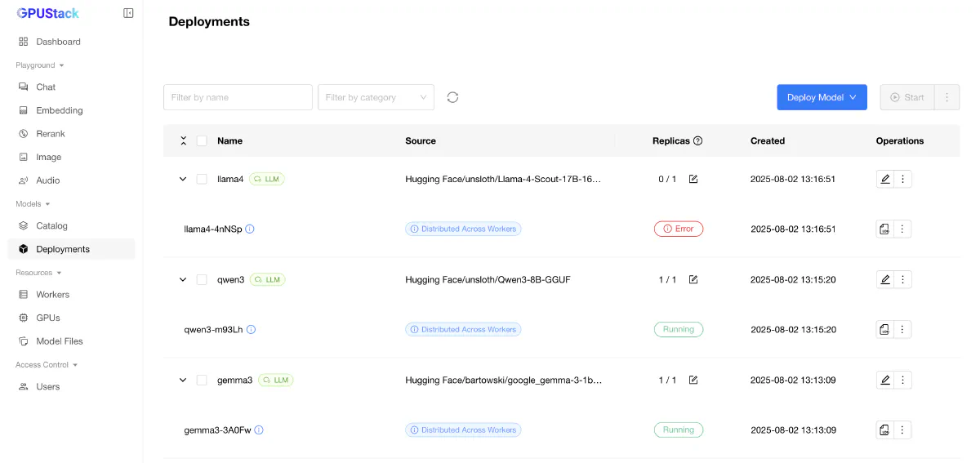Collapse the Playground sidebar group
980x463 pixels.
(x=40, y=65)
